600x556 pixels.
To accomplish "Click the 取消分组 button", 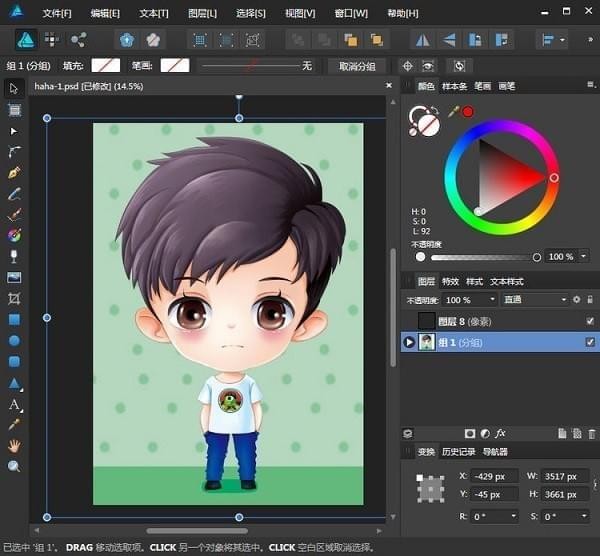I will (357, 66).
